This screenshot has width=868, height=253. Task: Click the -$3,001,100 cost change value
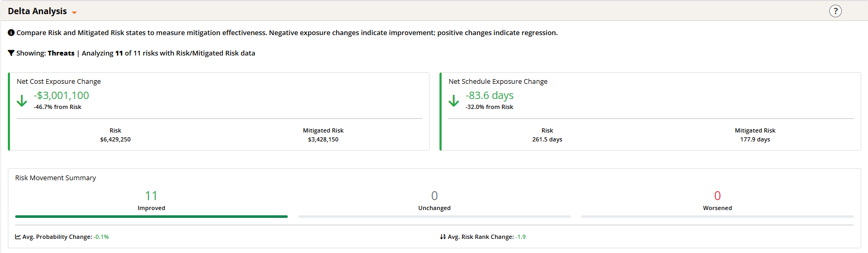(x=61, y=95)
